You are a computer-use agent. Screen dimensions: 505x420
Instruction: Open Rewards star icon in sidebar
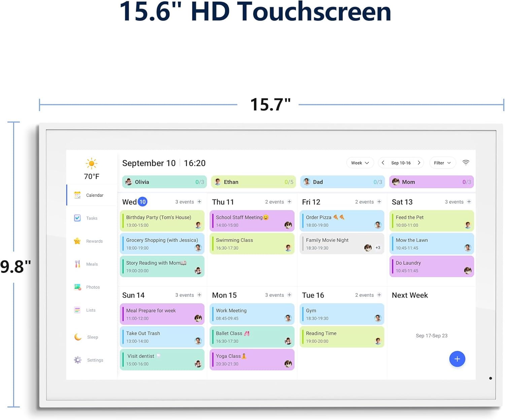[x=77, y=241]
